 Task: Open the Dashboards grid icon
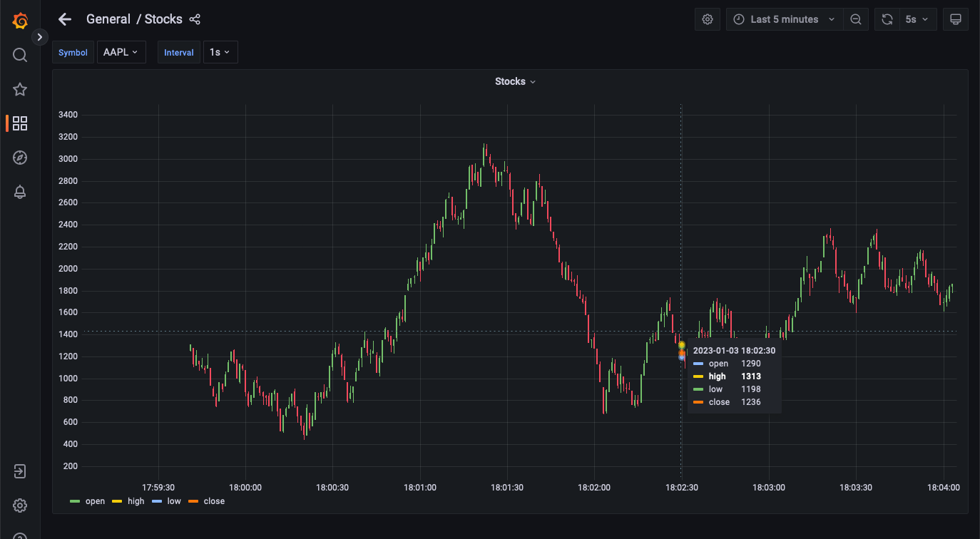click(20, 123)
